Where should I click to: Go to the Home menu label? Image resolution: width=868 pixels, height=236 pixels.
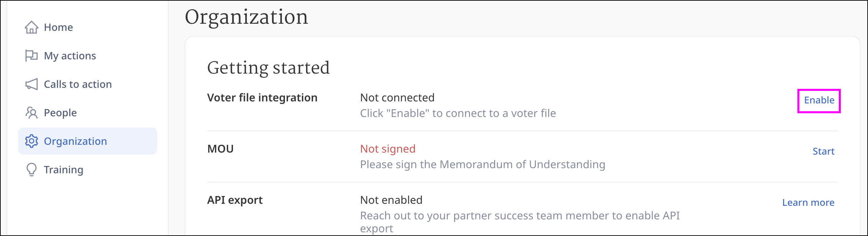click(58, 27)
